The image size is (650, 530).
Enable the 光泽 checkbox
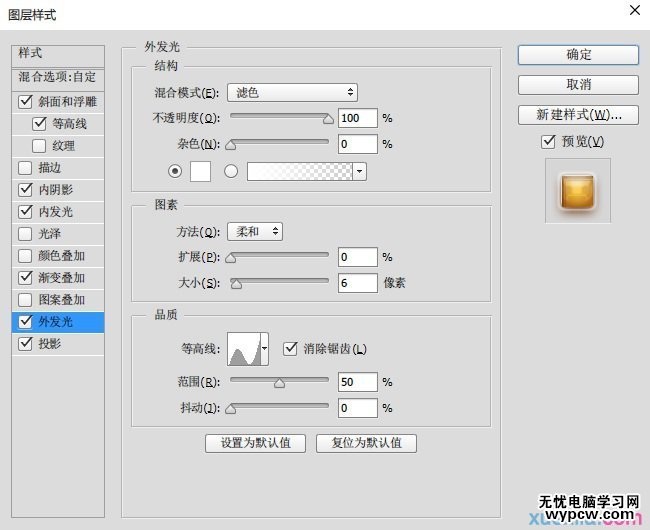click(25, 233)
